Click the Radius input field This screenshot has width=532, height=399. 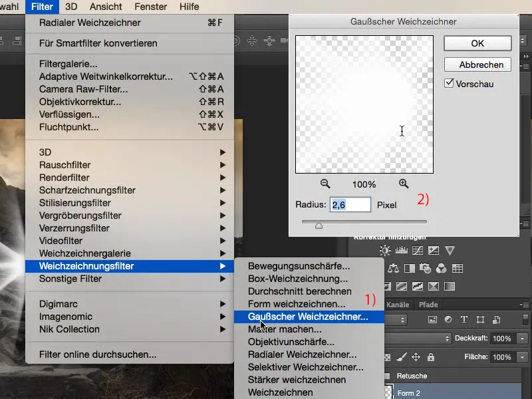click(350, 205)
